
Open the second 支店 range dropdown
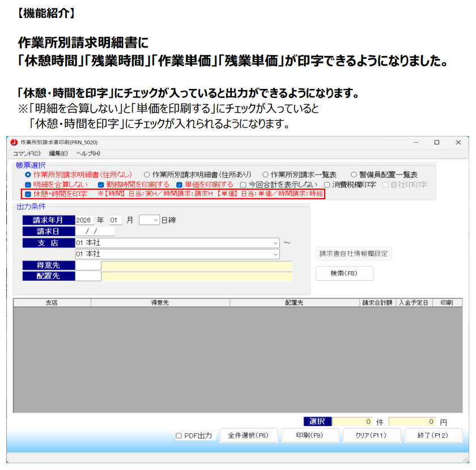pyautogui.click(x=275, y=254)
